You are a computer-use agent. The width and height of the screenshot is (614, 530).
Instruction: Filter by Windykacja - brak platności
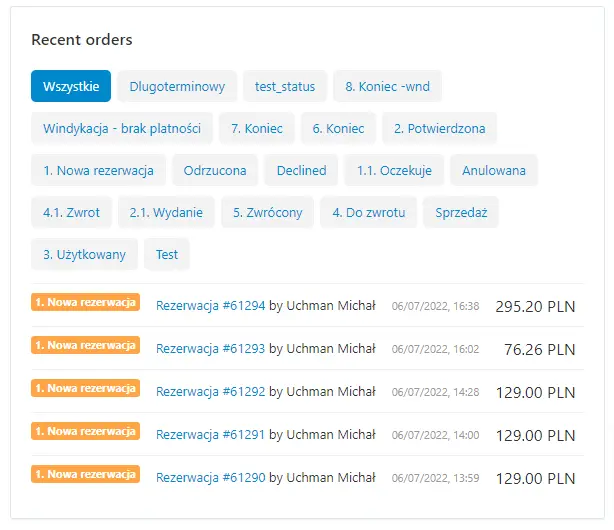coord(122,128)
